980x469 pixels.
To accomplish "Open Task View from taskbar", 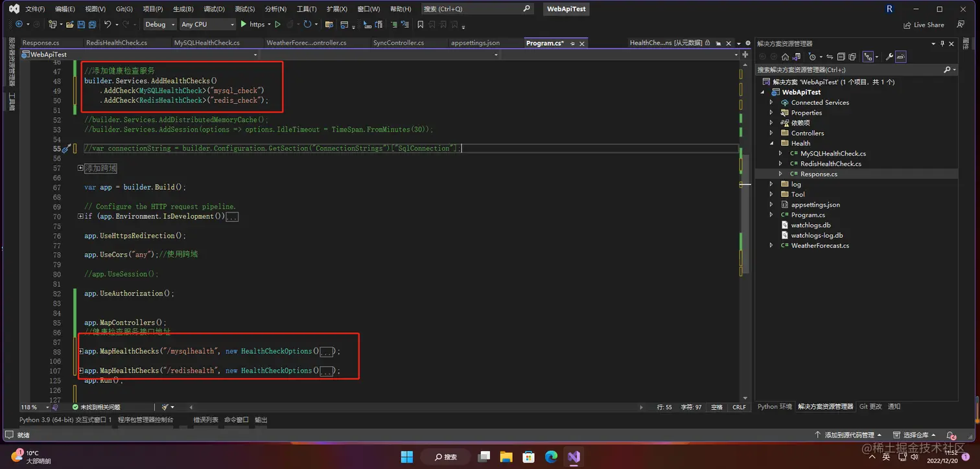I will [484, 457].
